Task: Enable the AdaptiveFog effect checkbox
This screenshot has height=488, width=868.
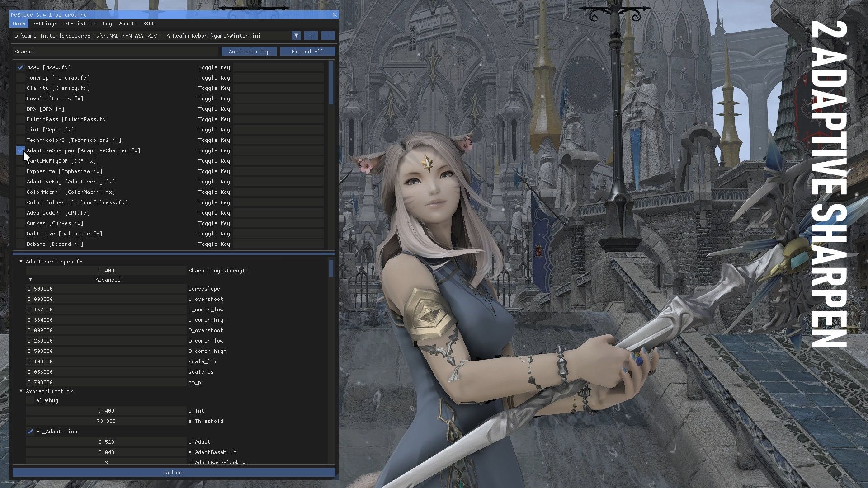Action: click(20, 182)
